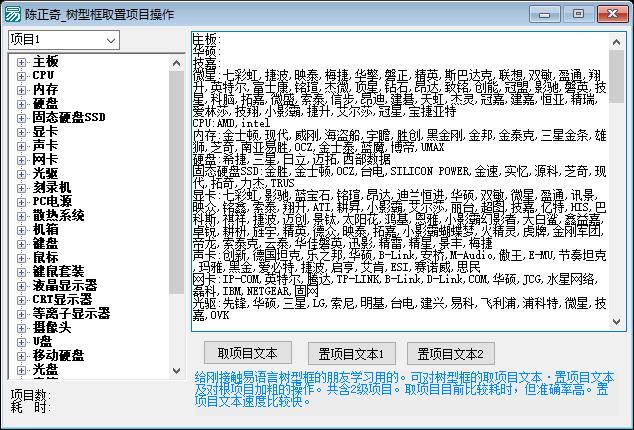Select the 等离子显示器 item label
634x430 pixels.
pyautogui.click(x=72, y=314)
